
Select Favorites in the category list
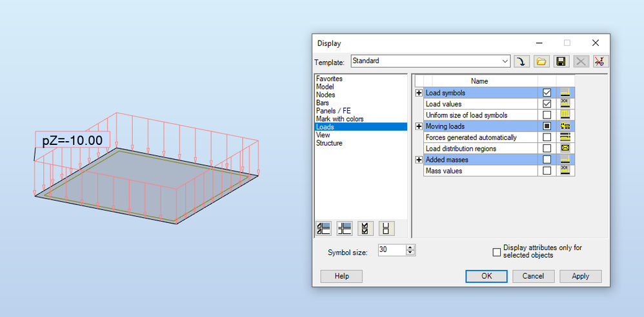[x=329, y=79]
